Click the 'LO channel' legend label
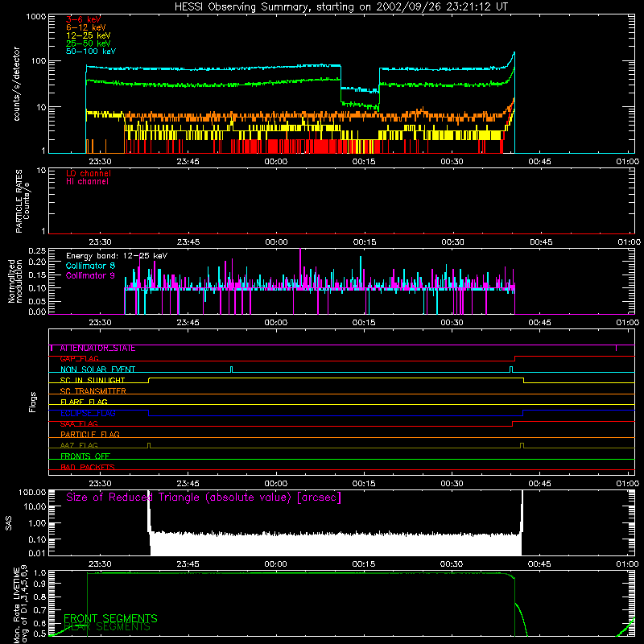The width and height of the screenshot is (644, 644). point(89,173)
